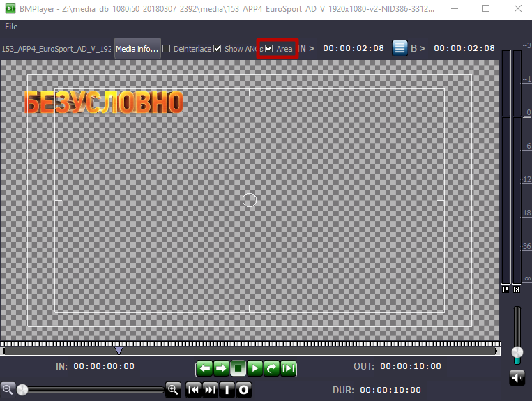This screenshot has width=532, height=401.
Task: Click the IN > timecode button
Action: pyautogui.click(x=307, y=49)
